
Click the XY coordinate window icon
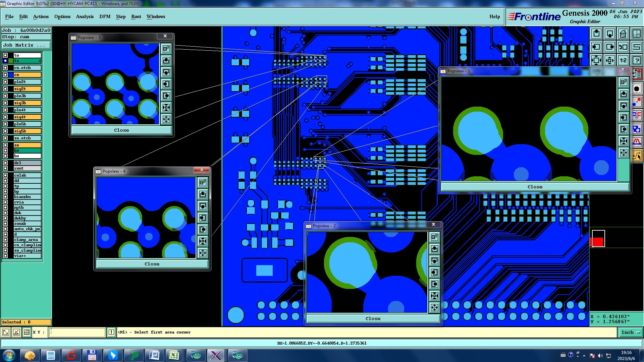[637, 34]
